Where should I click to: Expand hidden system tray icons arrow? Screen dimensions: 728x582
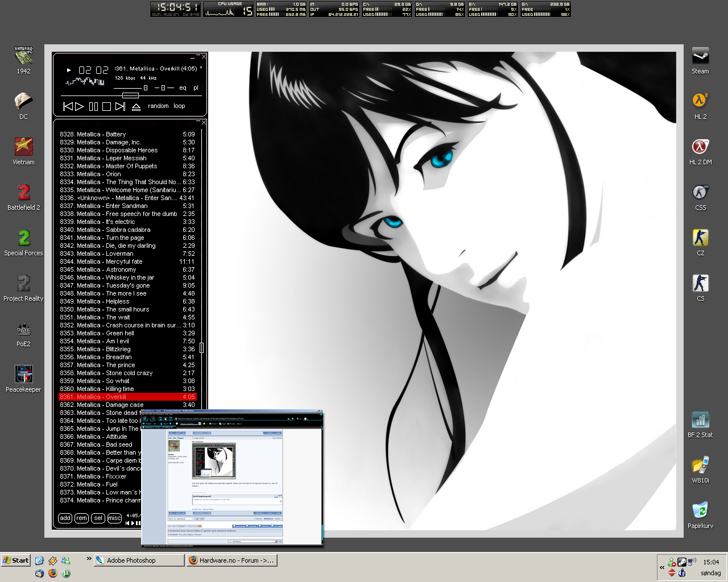coord(662,567)
